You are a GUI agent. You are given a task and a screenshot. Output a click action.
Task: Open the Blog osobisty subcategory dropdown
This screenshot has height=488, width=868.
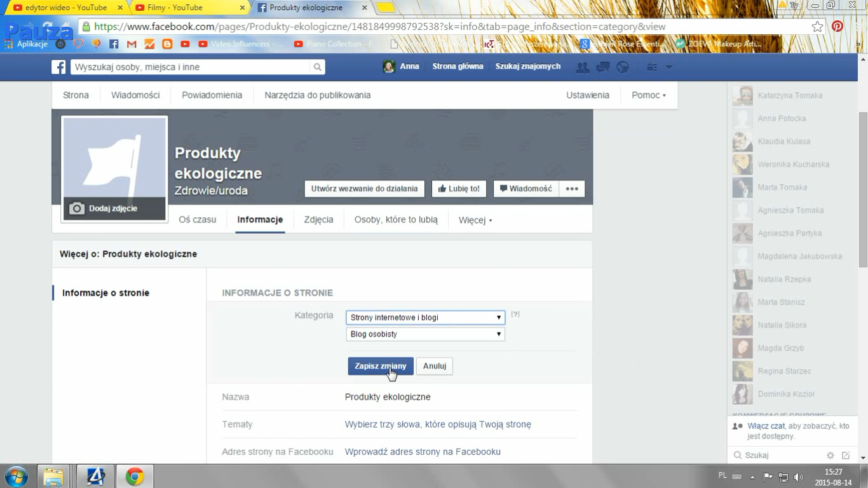tap(425, 334)
